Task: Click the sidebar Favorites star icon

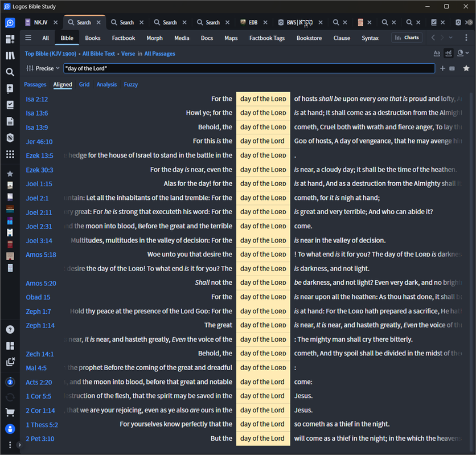Action: tap(10, 174)
